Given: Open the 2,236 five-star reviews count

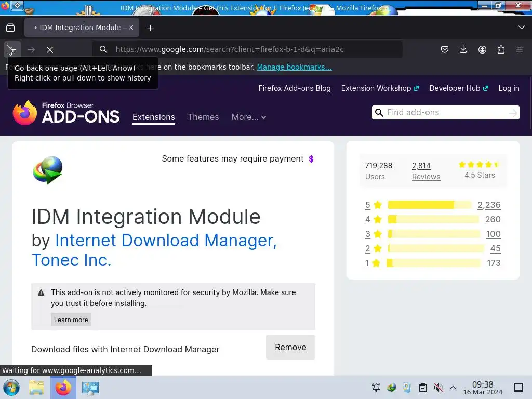Looking at the screenshot, I should 489,205.
